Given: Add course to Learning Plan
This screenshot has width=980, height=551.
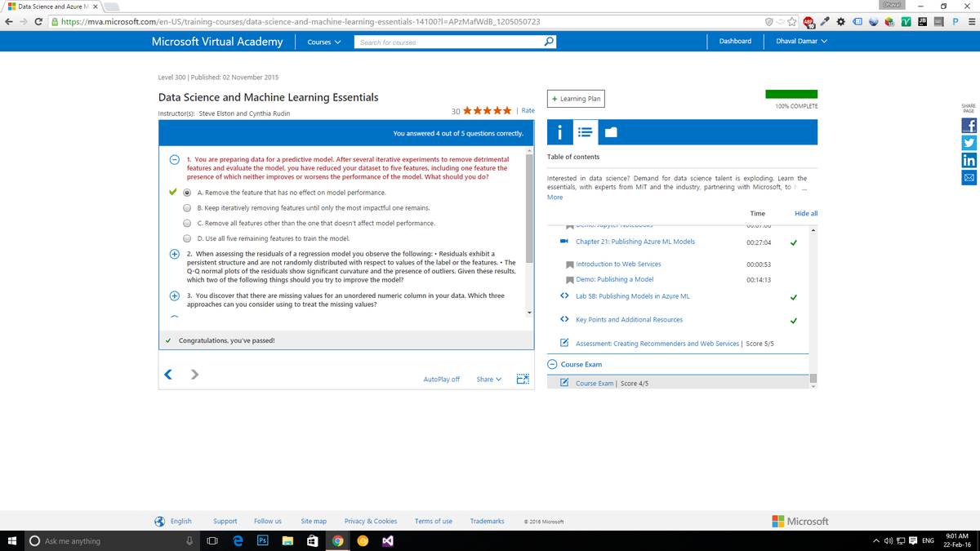Looking at the screenshot, I should (577, 99).
